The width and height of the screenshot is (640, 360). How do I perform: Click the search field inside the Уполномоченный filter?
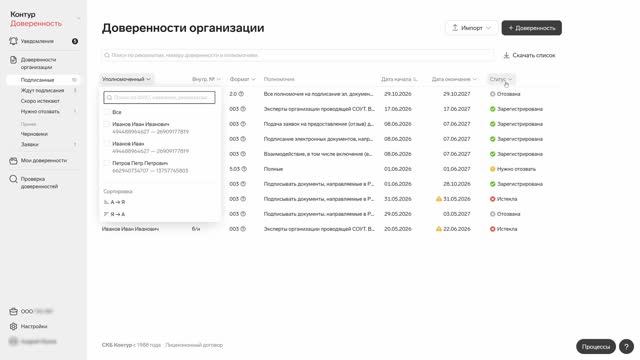[159, 98]
